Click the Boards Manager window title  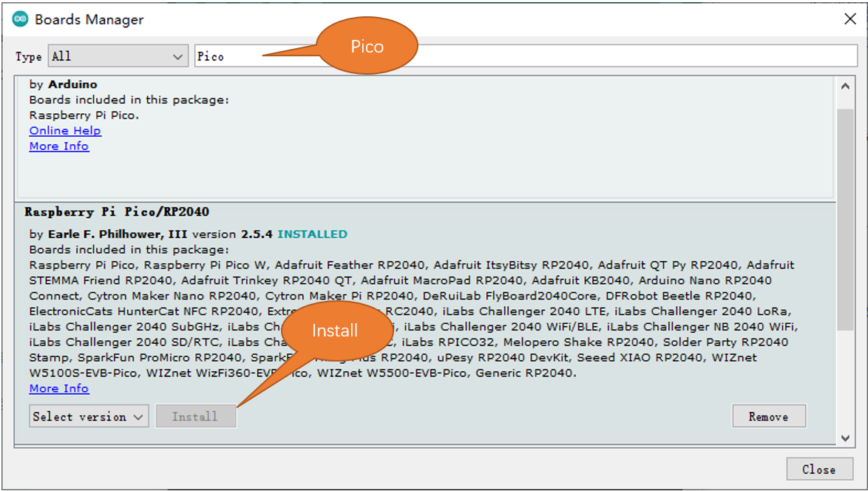click(x=89, y=19)
